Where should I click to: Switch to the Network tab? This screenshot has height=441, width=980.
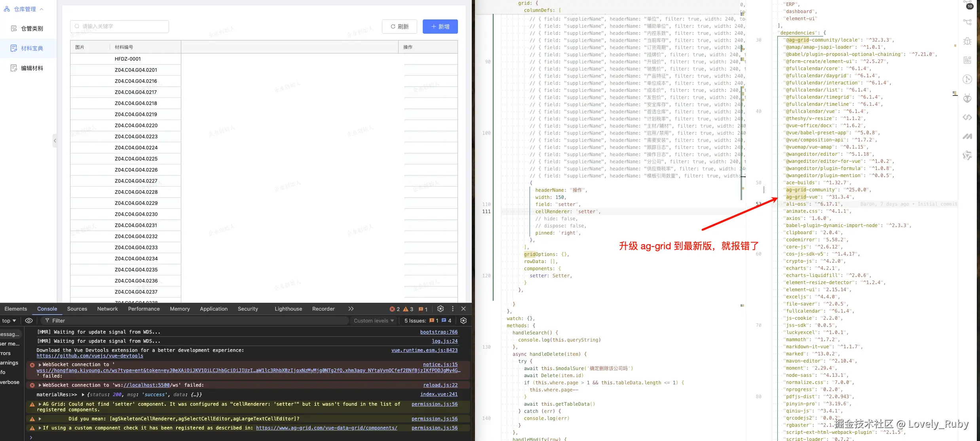pyautogui.click(x=107, y=309)
